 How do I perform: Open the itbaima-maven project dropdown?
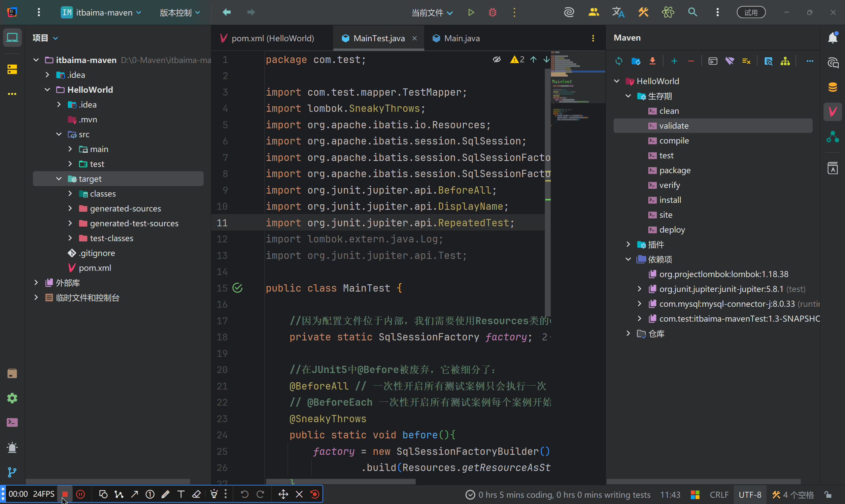click(x=101, y=13)
